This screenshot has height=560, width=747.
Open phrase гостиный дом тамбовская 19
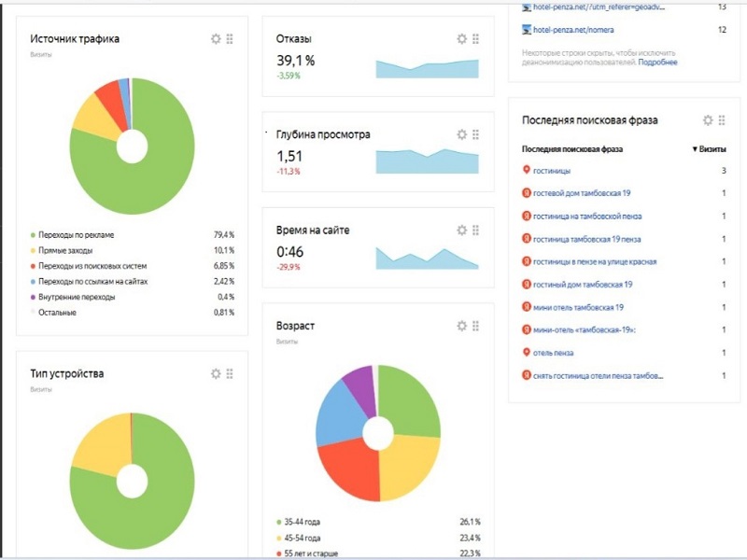tap(583, 285)
